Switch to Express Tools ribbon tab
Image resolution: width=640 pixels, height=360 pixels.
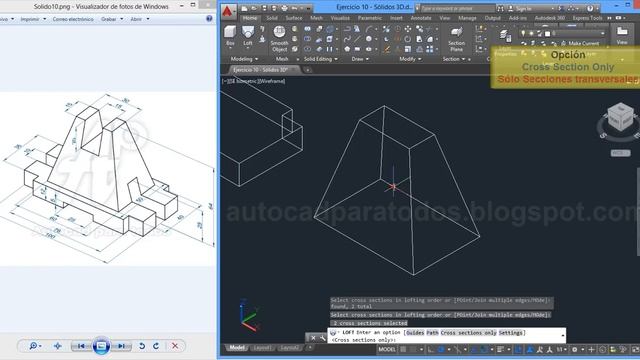tap(587, 18)
